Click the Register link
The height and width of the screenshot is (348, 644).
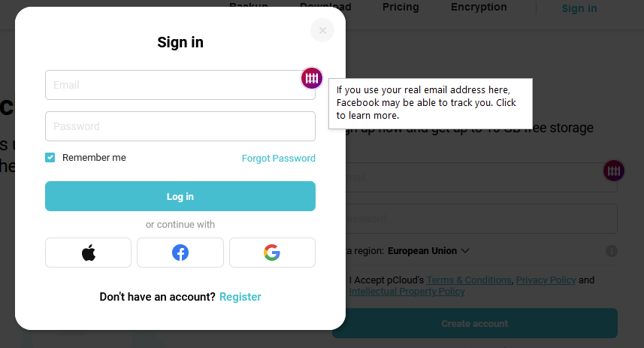240,297
